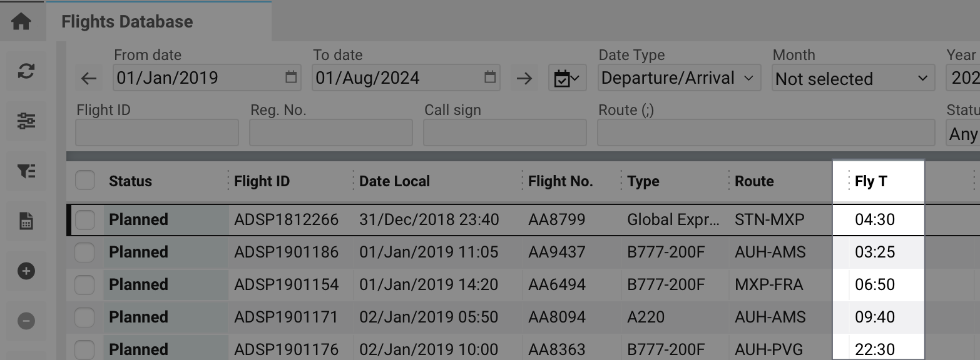Open the filter settings sliders icon
This screenshot has width=980, height=360.
tap(26, 121)
